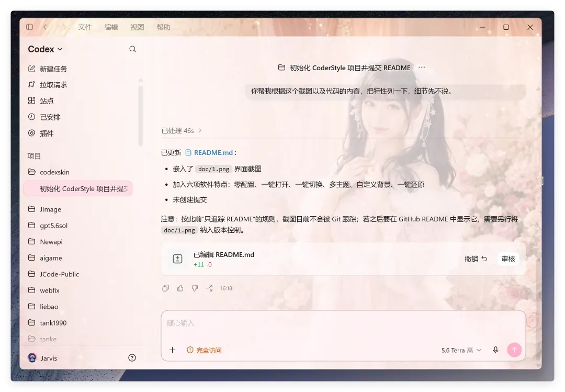This screenshot has width=565, height=392.
Task: Copy the response with the copy icon
Action: pos(166,288)
